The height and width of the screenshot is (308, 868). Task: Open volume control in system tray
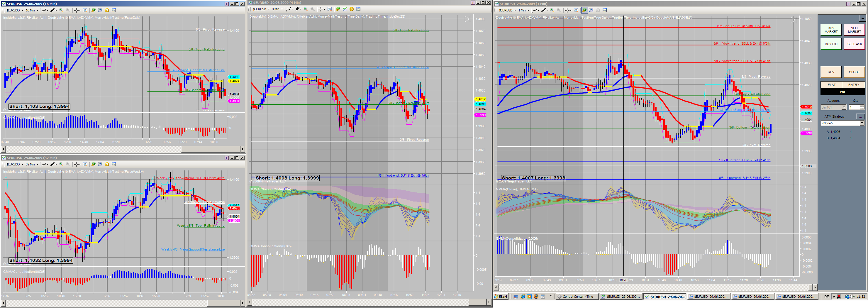(x=852, y=297)
